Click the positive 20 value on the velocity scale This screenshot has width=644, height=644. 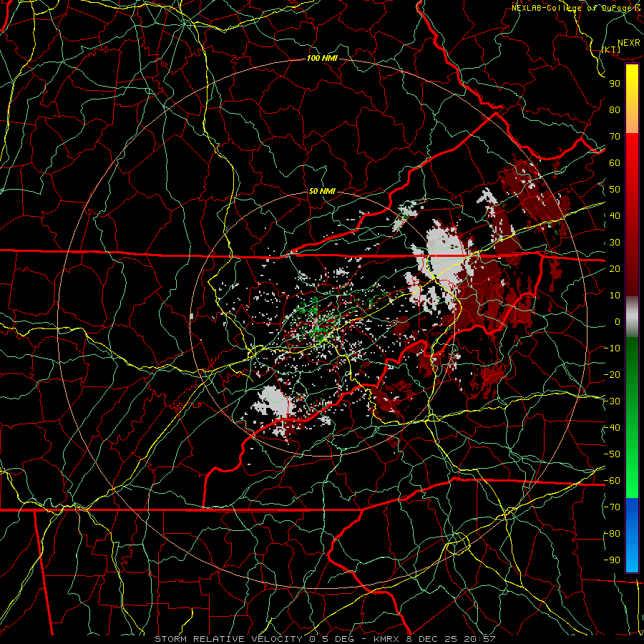pyautogui.click(x=615, y=268)
